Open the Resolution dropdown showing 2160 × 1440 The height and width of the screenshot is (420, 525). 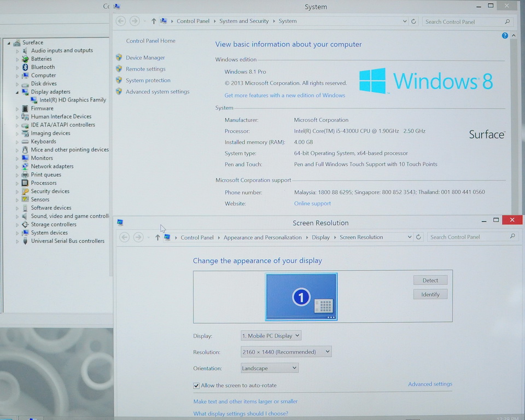point(286,352)
